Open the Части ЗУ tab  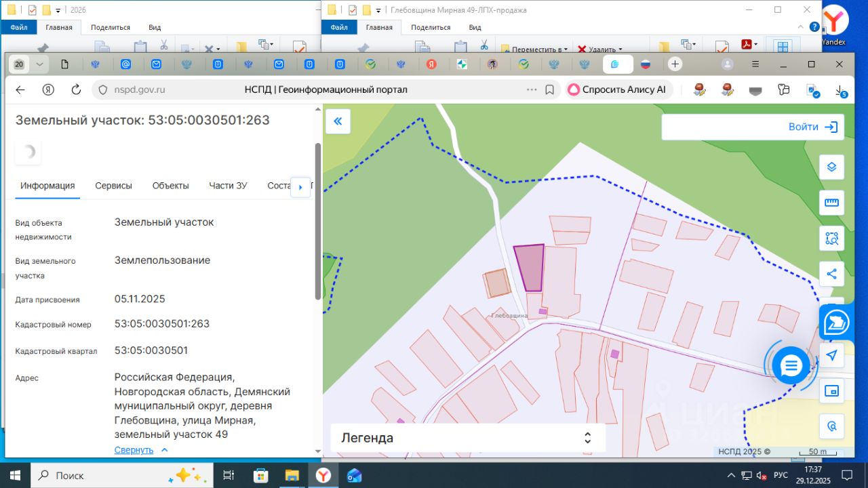pos(228,186)
